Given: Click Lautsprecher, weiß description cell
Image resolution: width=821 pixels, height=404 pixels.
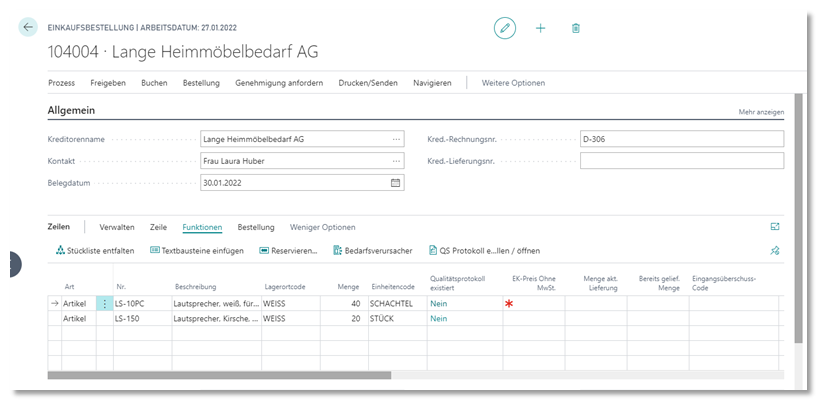Looking at the screenshot, I should (216, 304).
